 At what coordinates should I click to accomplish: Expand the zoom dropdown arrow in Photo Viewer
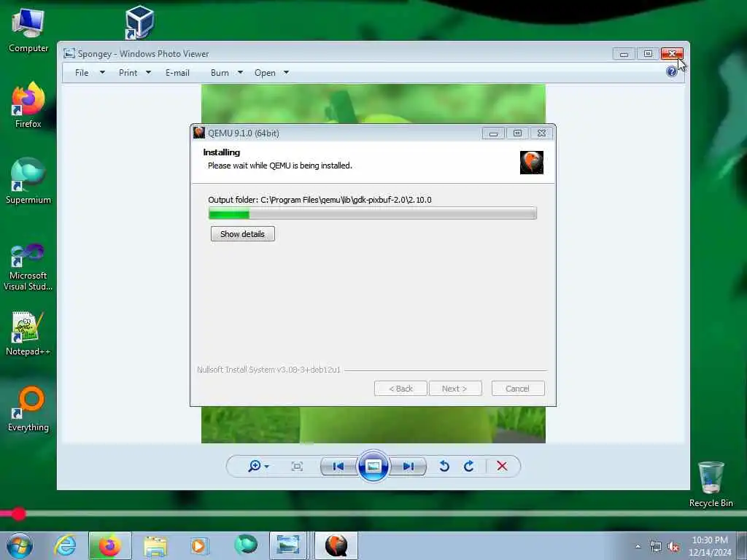click(x=267, y=466)
